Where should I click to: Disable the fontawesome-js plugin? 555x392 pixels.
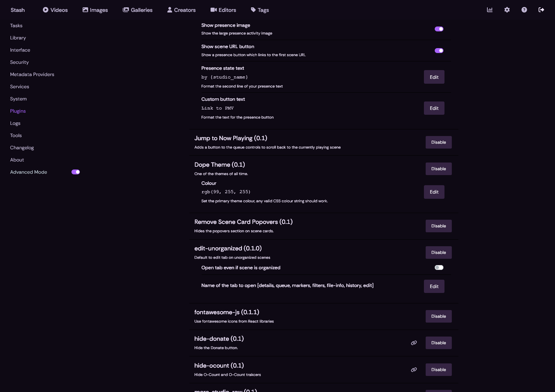pyautogui.click(x=439, y=316)
